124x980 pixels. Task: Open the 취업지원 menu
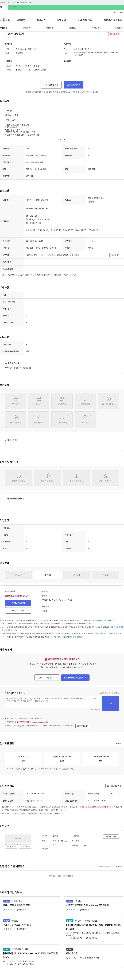click(41, 20)
